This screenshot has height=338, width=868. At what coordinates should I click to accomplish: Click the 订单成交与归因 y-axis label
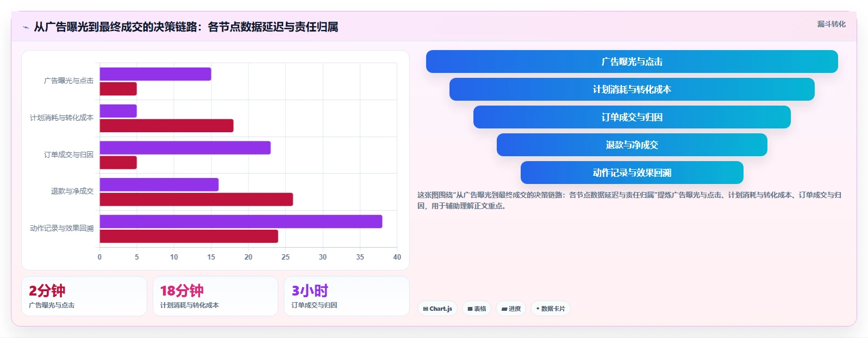point(68,155)
